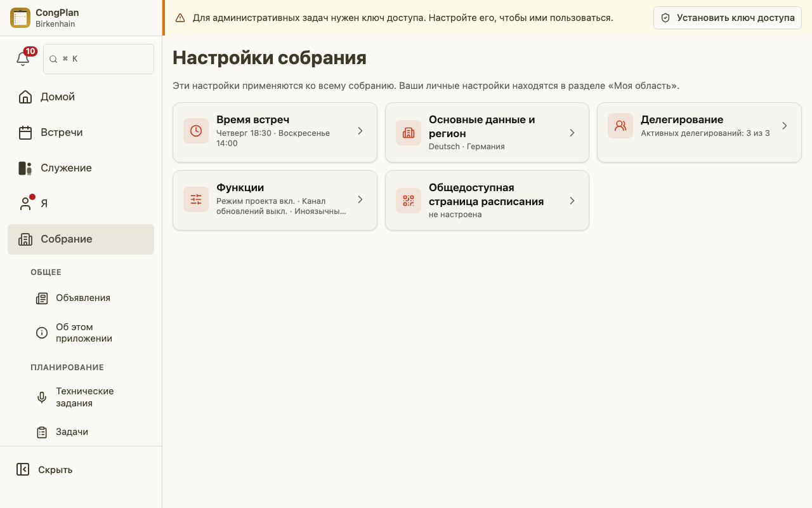Click the Настройки собрания heading
812x508 pixels.
click(270, 58)
